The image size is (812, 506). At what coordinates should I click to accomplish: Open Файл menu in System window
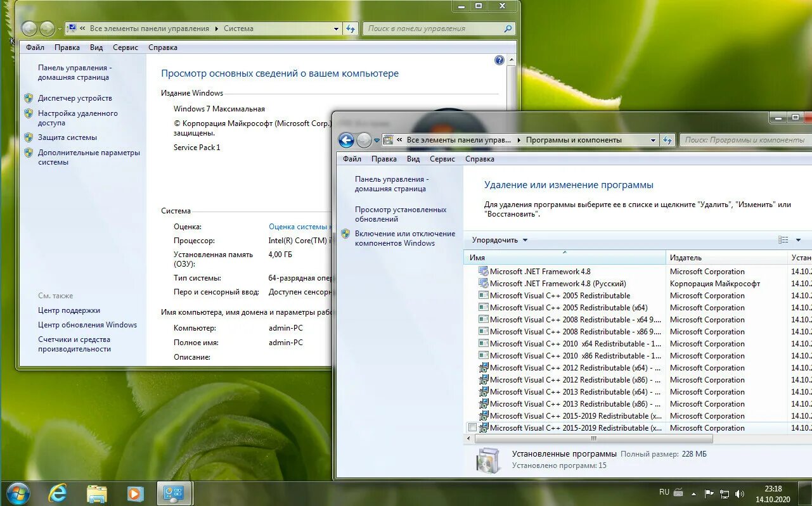[35, 47]
